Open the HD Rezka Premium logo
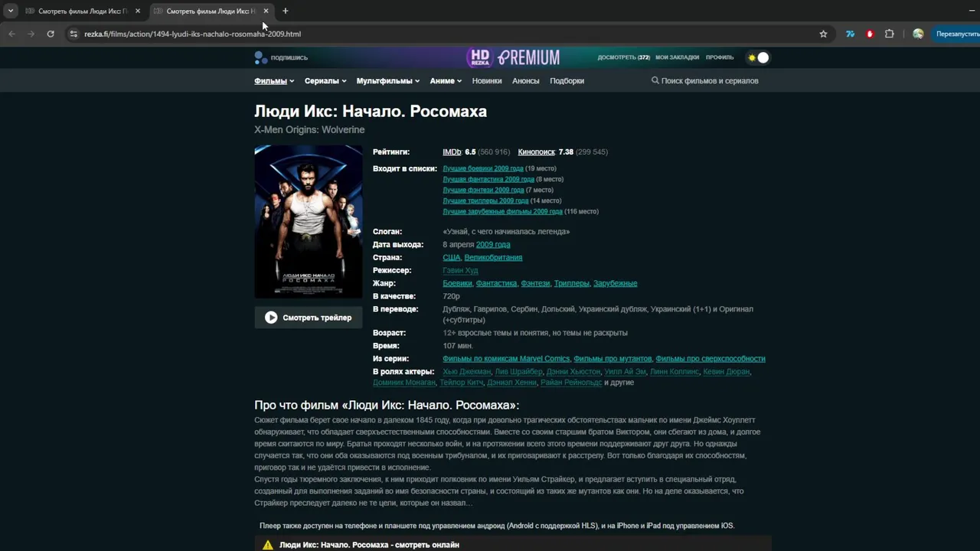 (x=513, y=57)
